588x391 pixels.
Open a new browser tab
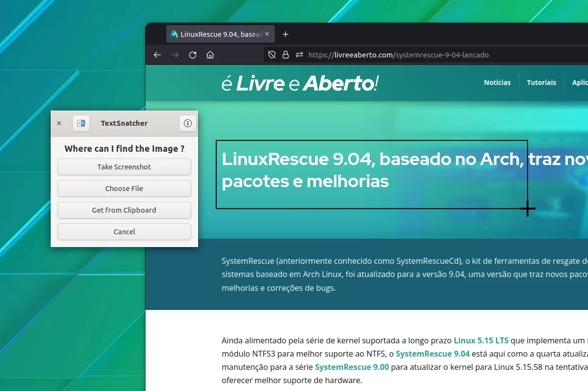[285, 34]
